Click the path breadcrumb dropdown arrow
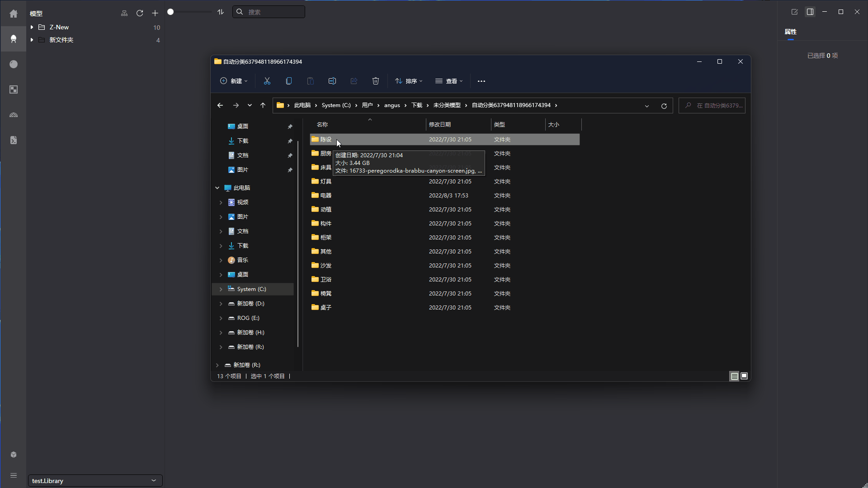 tap(646, 105)
